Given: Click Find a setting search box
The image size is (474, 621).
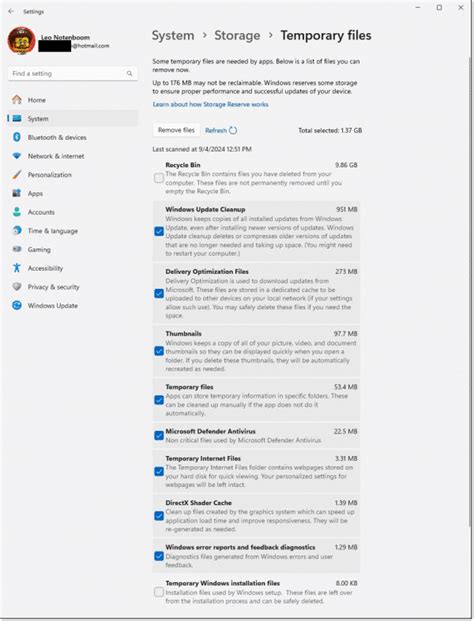Looking at the screenshot, I should [x=73, y=73].
